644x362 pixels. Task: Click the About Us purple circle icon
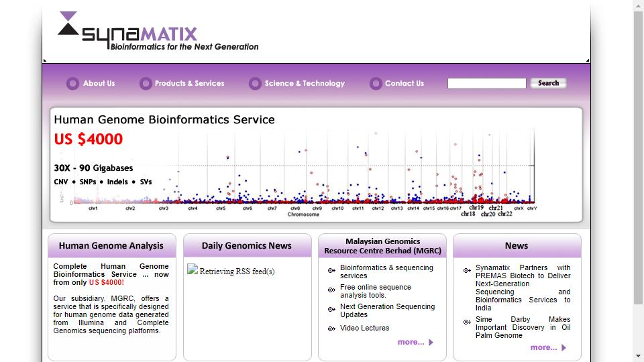(72, 84)
